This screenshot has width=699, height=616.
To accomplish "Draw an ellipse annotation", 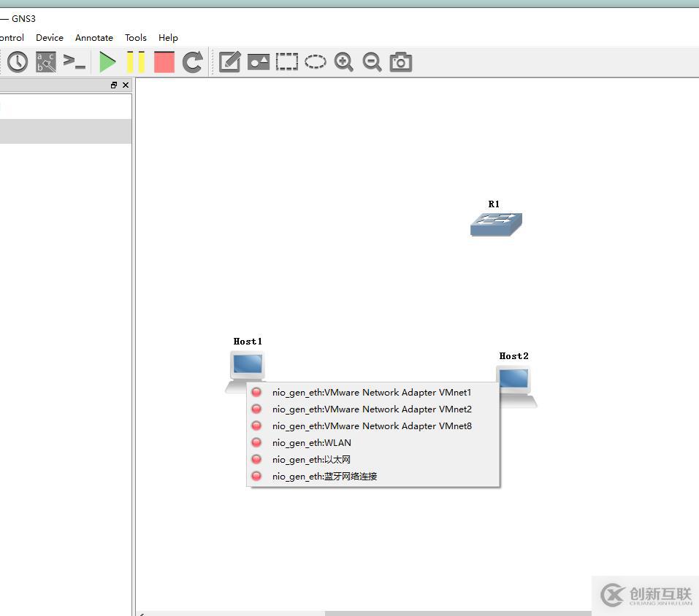I will pos(316,62).
